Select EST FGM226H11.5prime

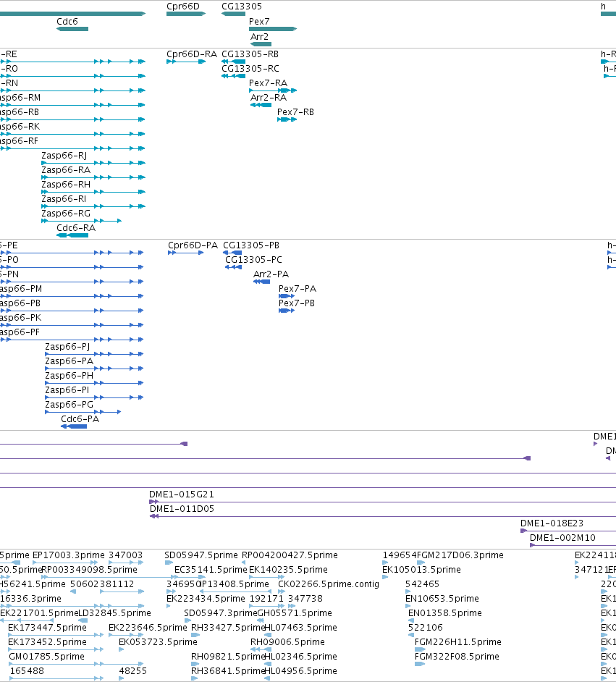[457, 642]
